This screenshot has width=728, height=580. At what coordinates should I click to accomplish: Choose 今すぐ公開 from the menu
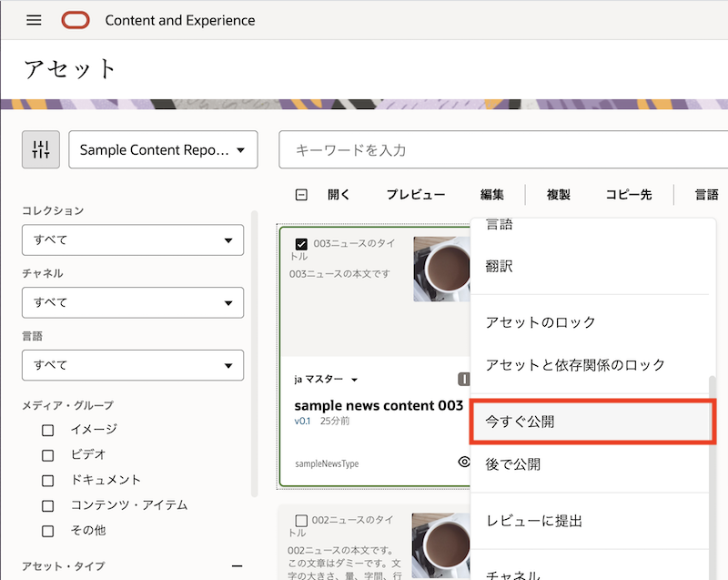pyautogui.click(x=591, y=422)
